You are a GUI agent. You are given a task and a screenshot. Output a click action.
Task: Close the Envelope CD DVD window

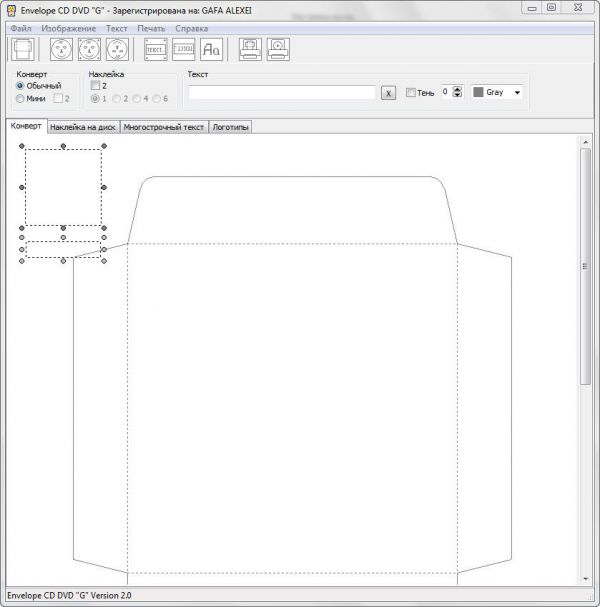tap(578, 8)
